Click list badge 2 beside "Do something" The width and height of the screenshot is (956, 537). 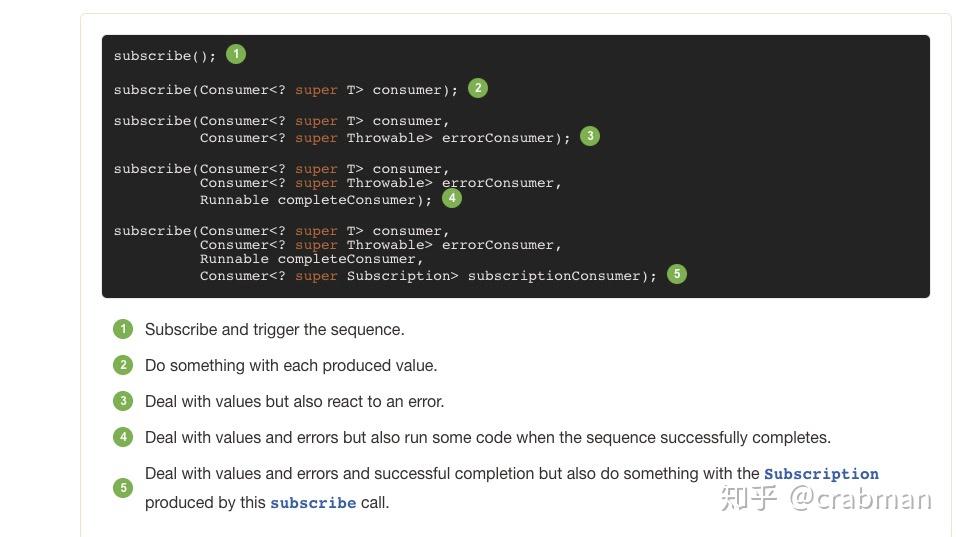click(123, 365)
